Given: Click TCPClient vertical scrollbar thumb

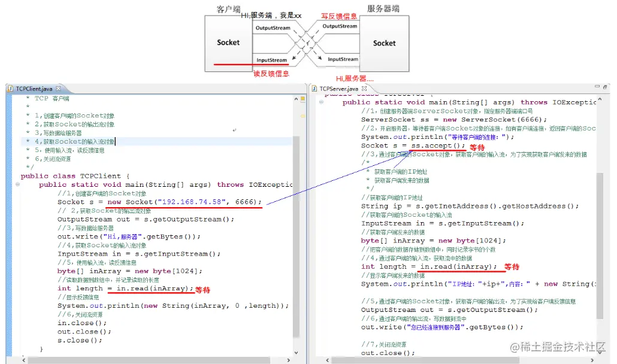Looking at the screenshot, I should point(296,236).
